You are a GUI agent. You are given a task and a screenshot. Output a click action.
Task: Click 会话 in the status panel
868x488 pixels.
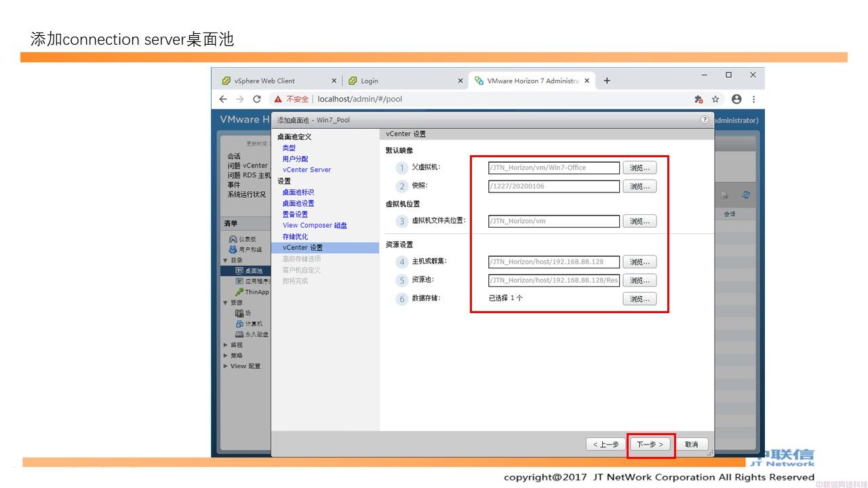234,156
